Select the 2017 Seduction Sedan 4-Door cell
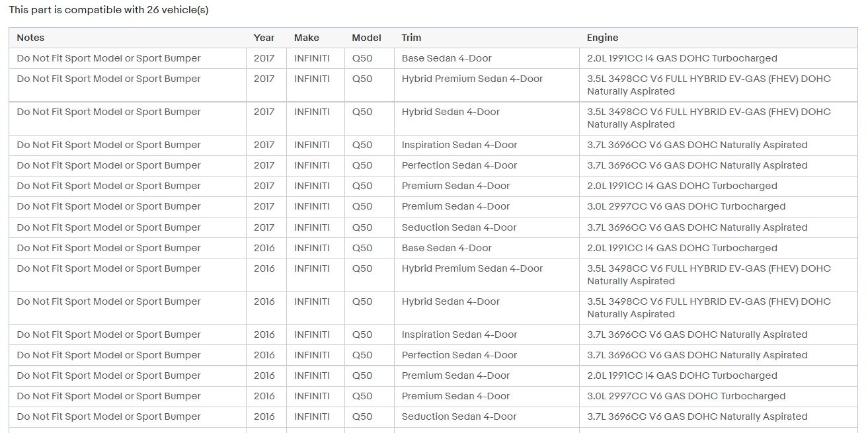Screen dimensions: 868x433 459,227
